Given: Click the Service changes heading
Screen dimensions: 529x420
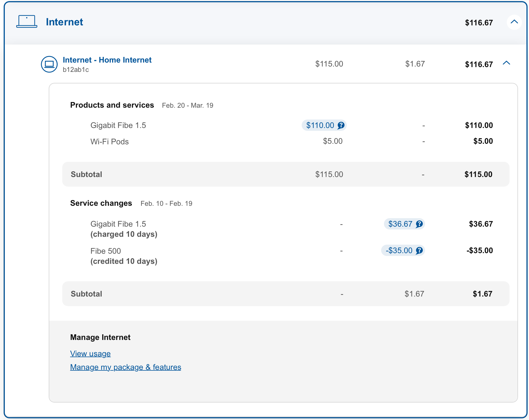Looking at the screenshot, I should pos(101,203).
